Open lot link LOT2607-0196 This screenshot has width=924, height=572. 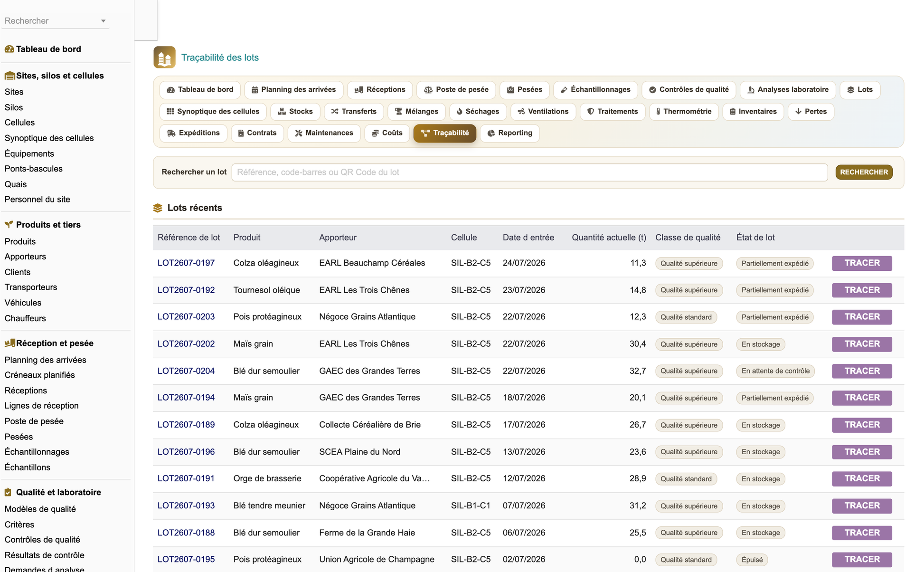pyautogui.click(x=186, y=452)
